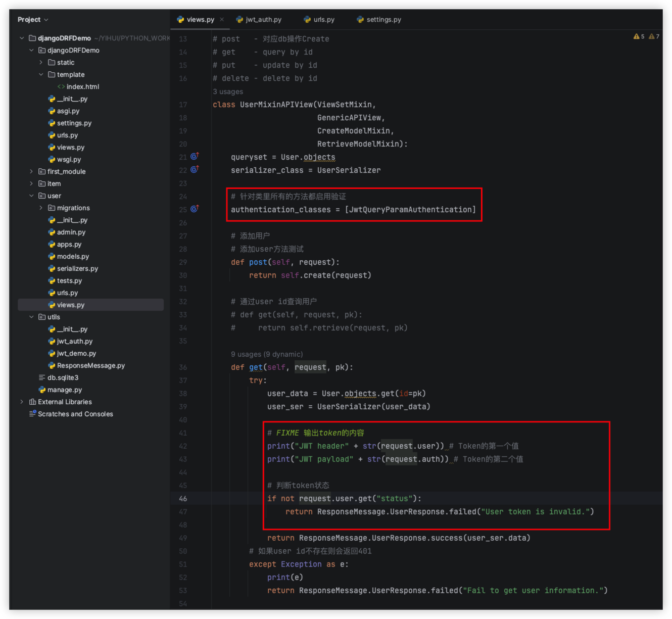Close the views.py editor tab
The width and height of the screenshot is (672, 619).
point(222,20)
